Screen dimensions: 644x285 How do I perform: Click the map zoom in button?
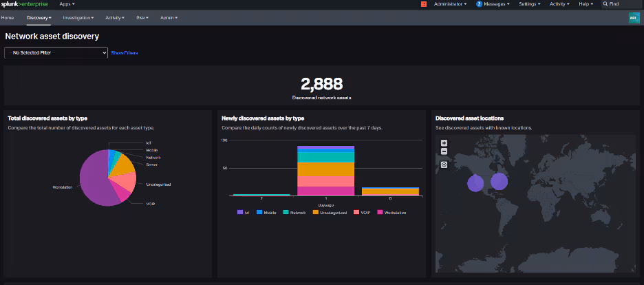click(444, 143)
